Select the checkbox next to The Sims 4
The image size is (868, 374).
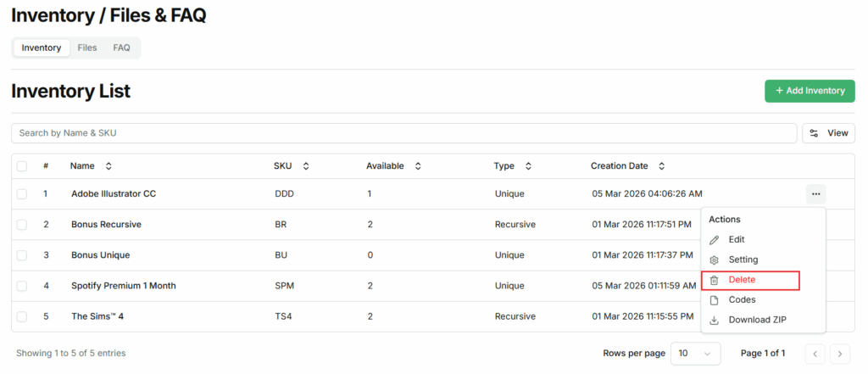(22, 316)
